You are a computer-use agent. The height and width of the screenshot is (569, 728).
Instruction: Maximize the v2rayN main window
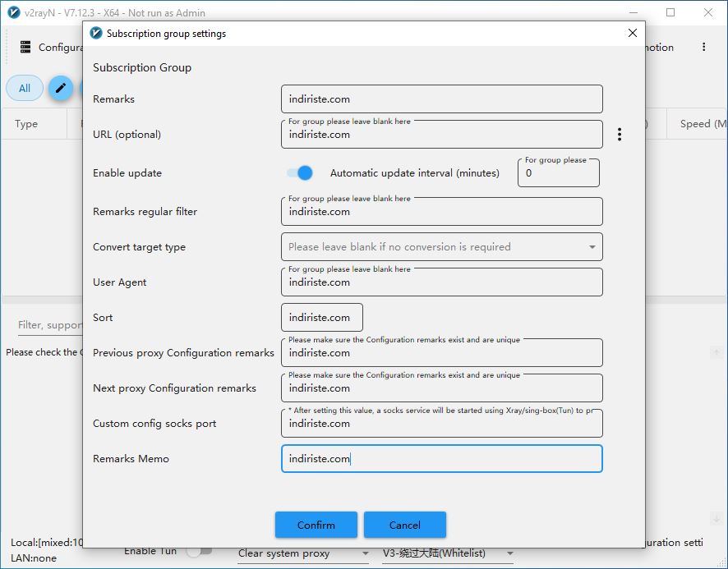pyautogui.click(x=670, y=12)
